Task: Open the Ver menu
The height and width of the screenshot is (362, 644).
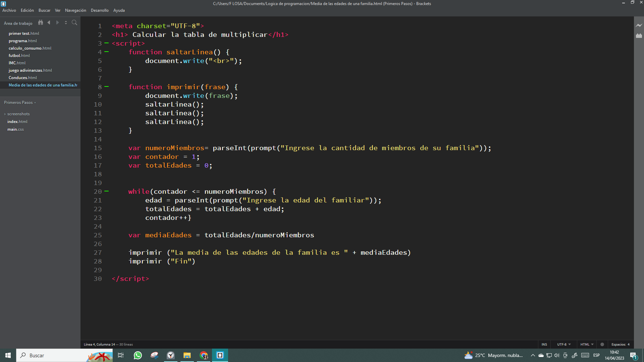Action: pyautogui.click(x=58, y=10)
